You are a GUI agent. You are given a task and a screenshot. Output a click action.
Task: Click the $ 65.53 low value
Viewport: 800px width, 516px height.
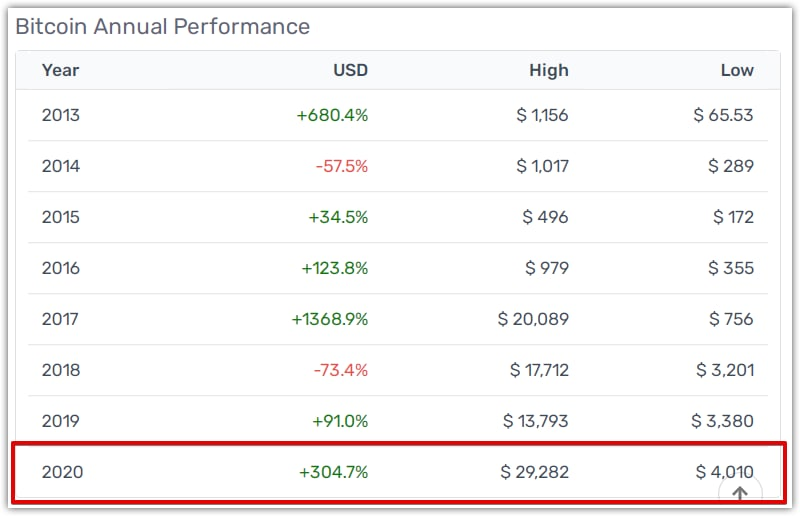coord(723,115)
